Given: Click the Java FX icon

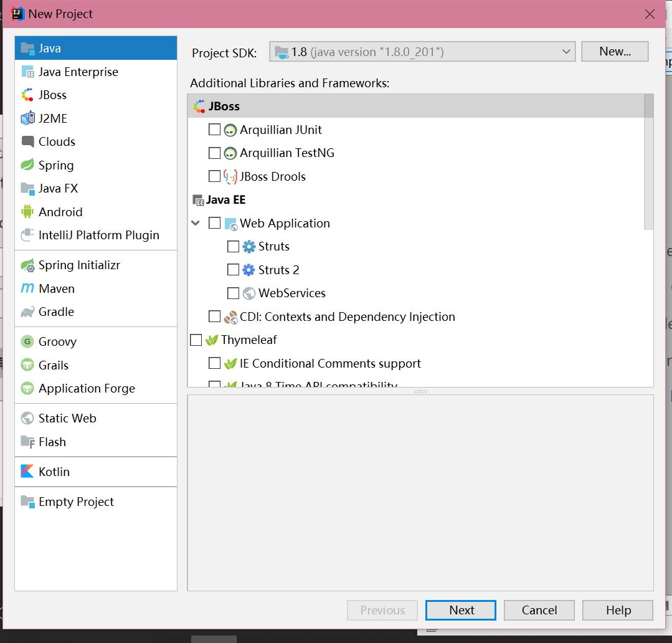Looking at the screenshot, I should pos(27,189).
